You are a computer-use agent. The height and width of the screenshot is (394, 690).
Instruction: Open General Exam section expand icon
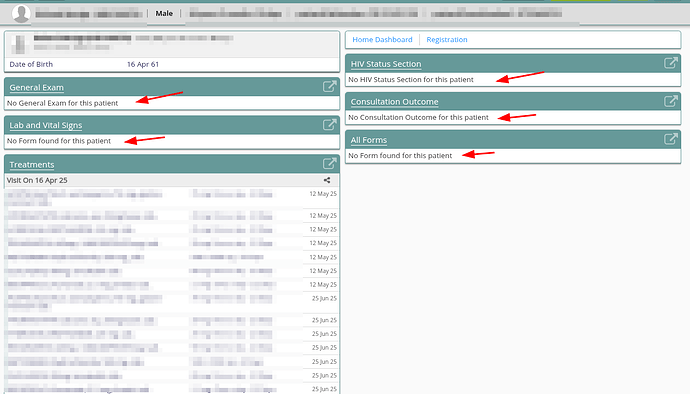click(x=330, y=87)
